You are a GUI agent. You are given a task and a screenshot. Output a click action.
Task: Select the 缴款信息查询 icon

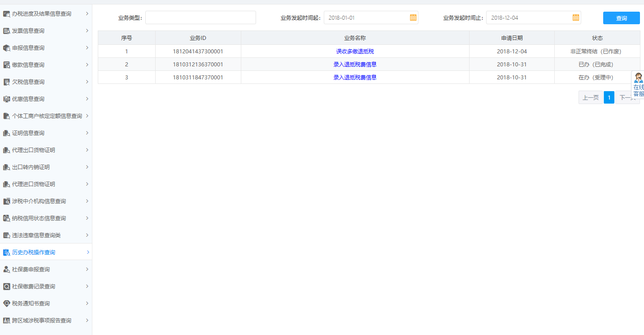(6, 65)
